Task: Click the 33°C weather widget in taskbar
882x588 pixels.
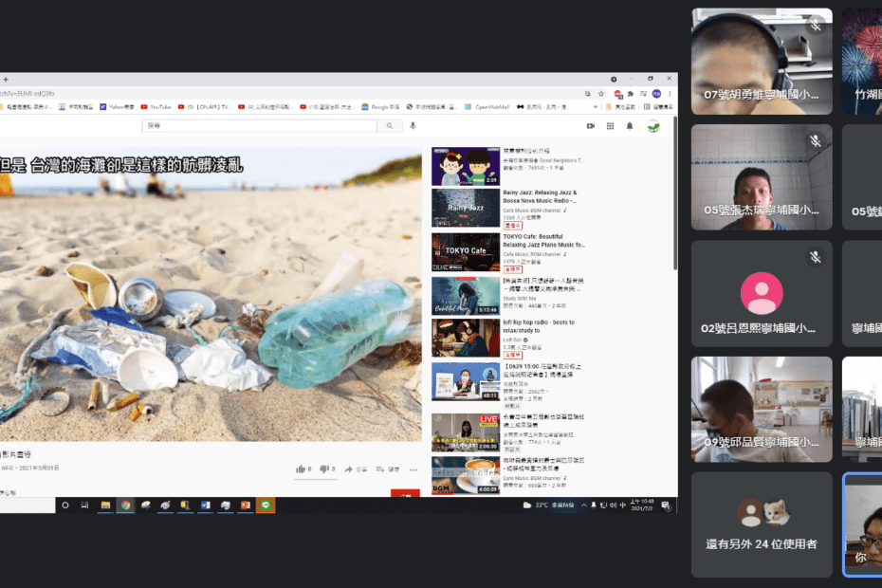Action: 548,505
